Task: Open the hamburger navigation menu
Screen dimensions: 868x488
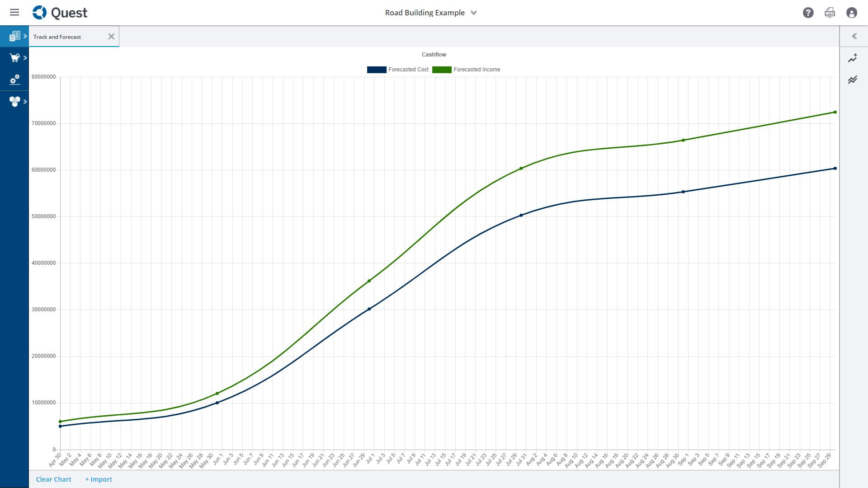Action: click(14, 12)
